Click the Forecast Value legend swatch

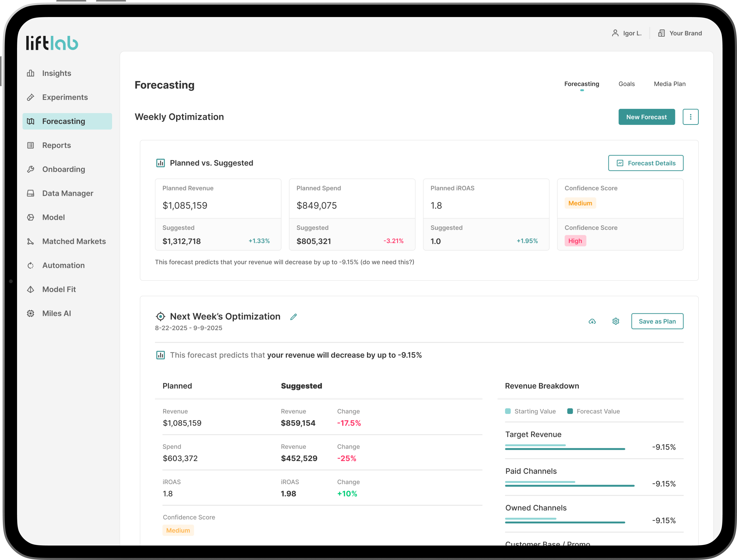[x=570, y=411]
